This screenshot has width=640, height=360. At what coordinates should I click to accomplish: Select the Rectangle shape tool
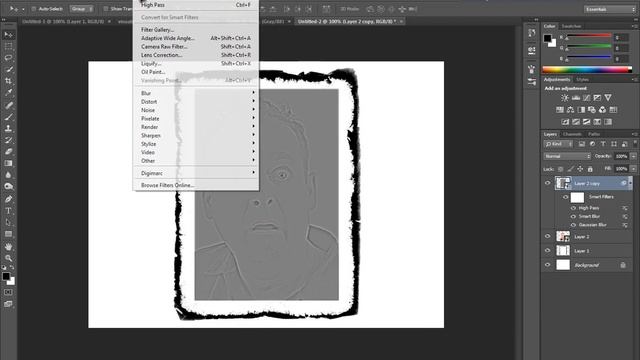[8, 234]
